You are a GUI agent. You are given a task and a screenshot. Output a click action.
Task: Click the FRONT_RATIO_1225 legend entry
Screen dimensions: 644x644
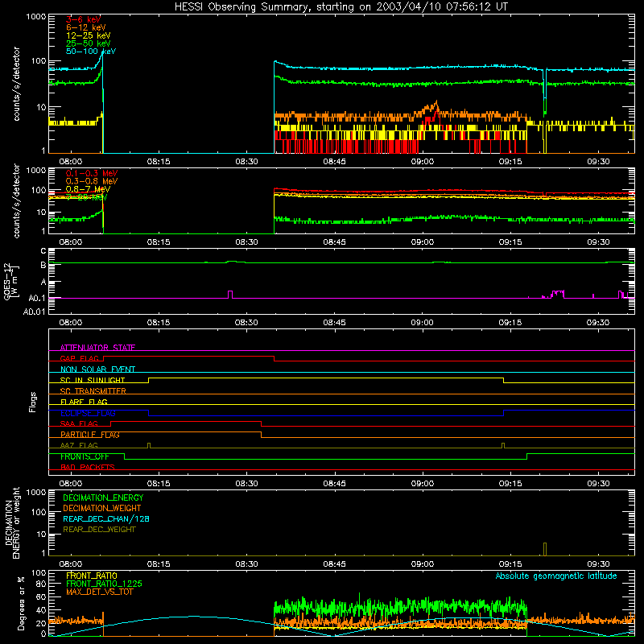tap(105, 584)
